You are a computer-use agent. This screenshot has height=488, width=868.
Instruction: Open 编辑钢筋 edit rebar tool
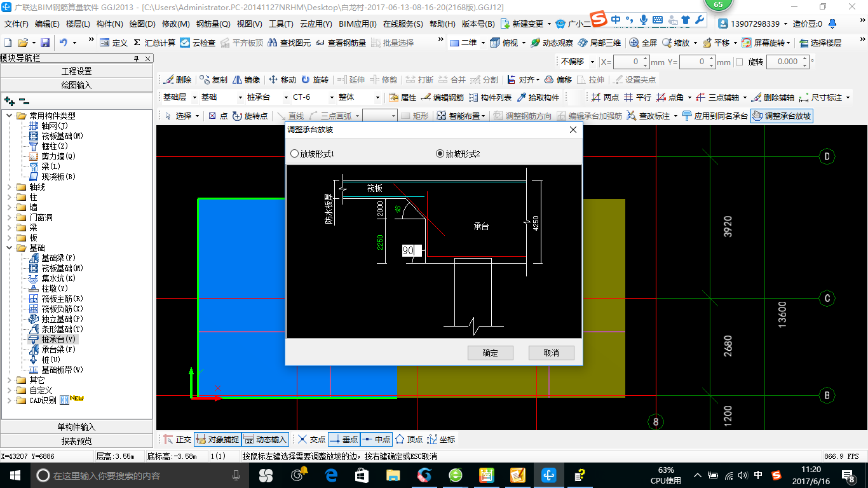pos(442,97)
